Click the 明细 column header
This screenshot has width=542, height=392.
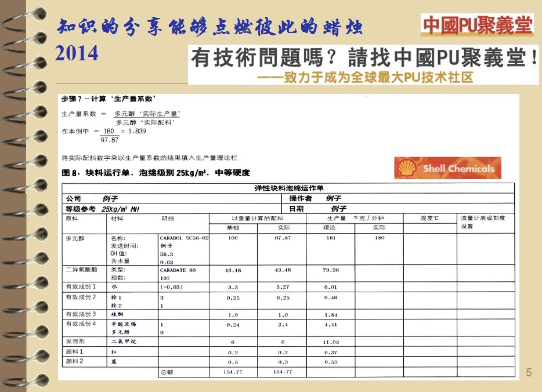click(x=168, y=219)
